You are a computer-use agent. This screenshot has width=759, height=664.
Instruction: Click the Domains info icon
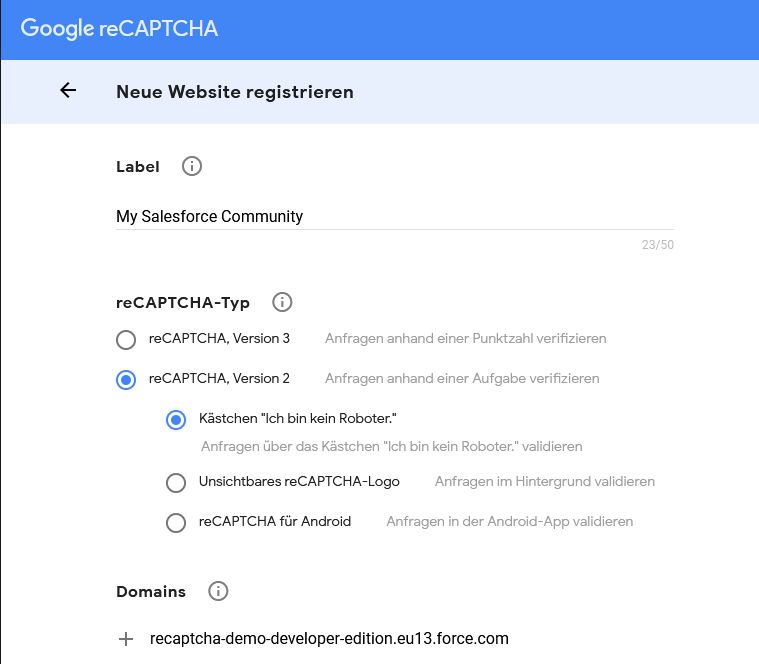pyautogui.click(x=218, y=591)
